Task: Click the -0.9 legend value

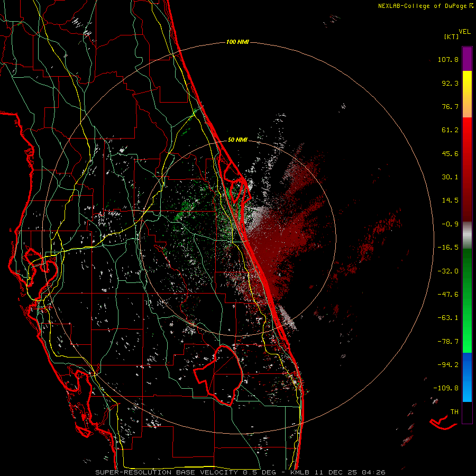Action: click(450, 224)
